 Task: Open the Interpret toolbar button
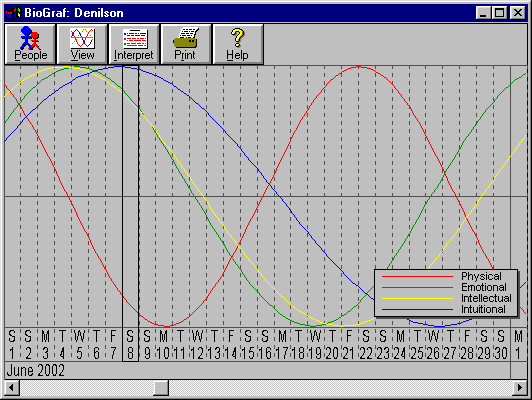134,44
